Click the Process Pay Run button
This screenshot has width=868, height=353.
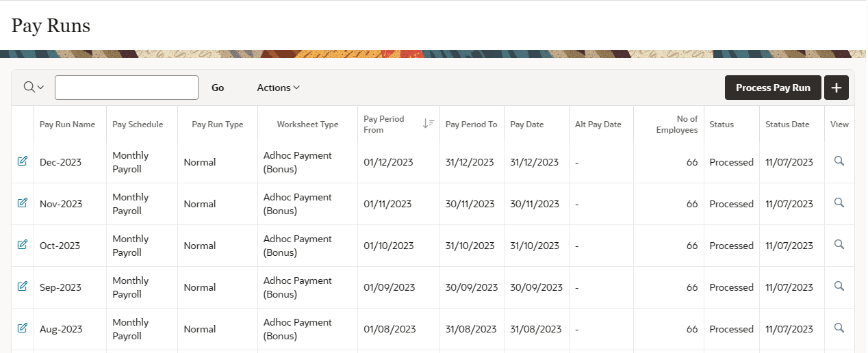click(773, 88)
